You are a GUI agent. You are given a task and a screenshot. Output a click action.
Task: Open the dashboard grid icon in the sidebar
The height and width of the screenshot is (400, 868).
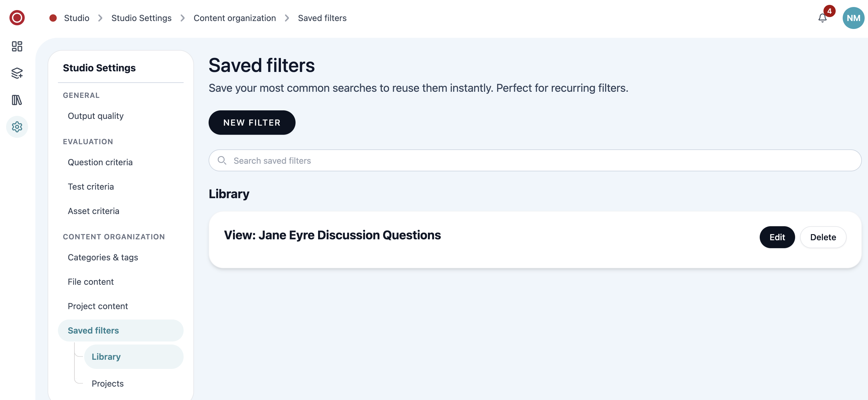[x=17, y=46]
